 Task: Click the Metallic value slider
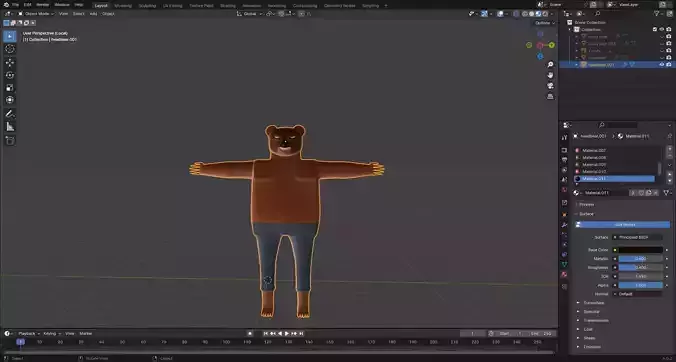point(640,259)
